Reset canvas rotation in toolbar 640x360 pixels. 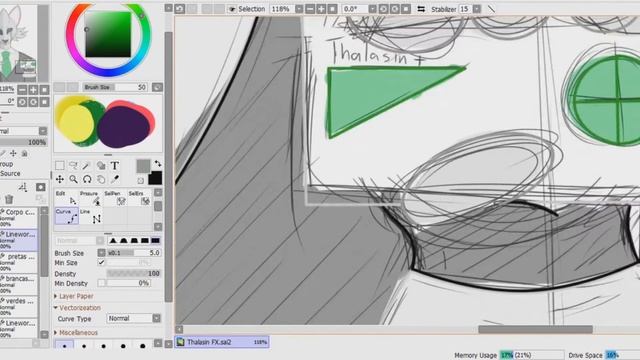[405, 9]
